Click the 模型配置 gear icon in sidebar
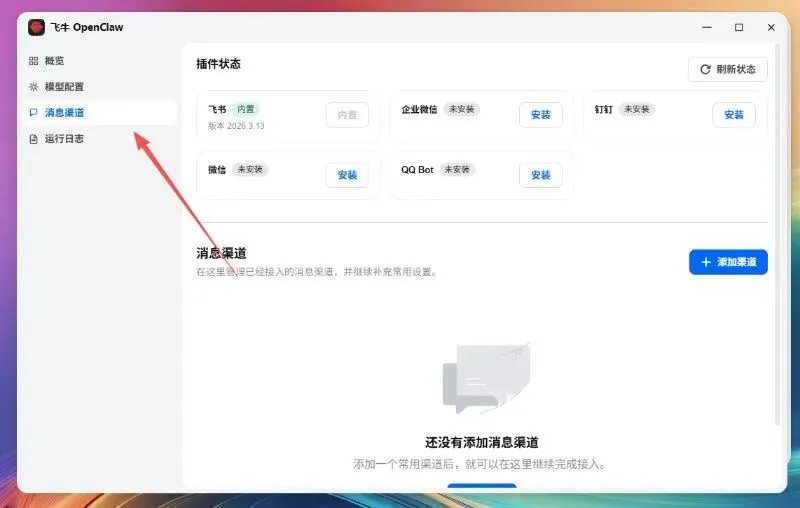Viewport: 800px width, 508px height. click(34, 87)
